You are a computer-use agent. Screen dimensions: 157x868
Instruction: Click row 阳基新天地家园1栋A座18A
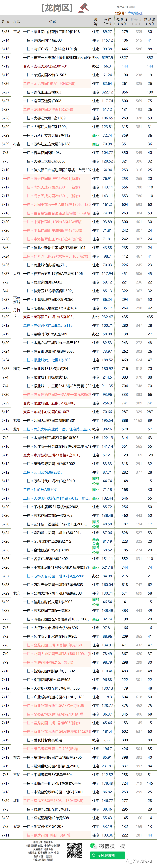point(78,308)
